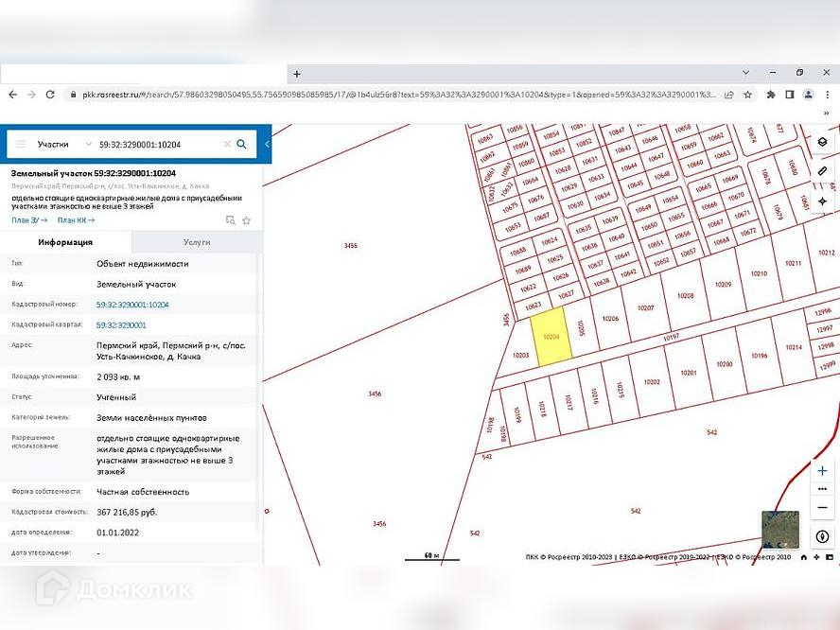The image size is (840, 630).
Task: Open browser extensions puzzle icon
Action: [x=771, y=95]
